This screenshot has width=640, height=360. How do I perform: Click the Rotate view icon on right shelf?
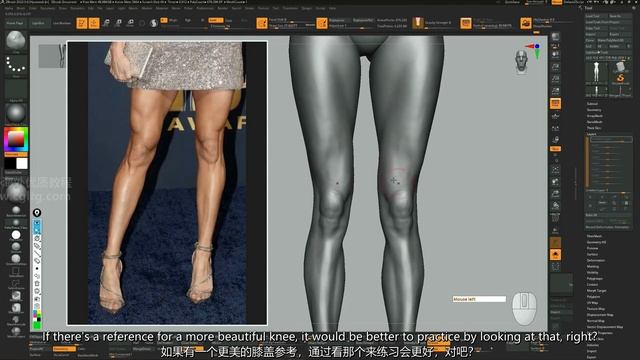(556, 206)
